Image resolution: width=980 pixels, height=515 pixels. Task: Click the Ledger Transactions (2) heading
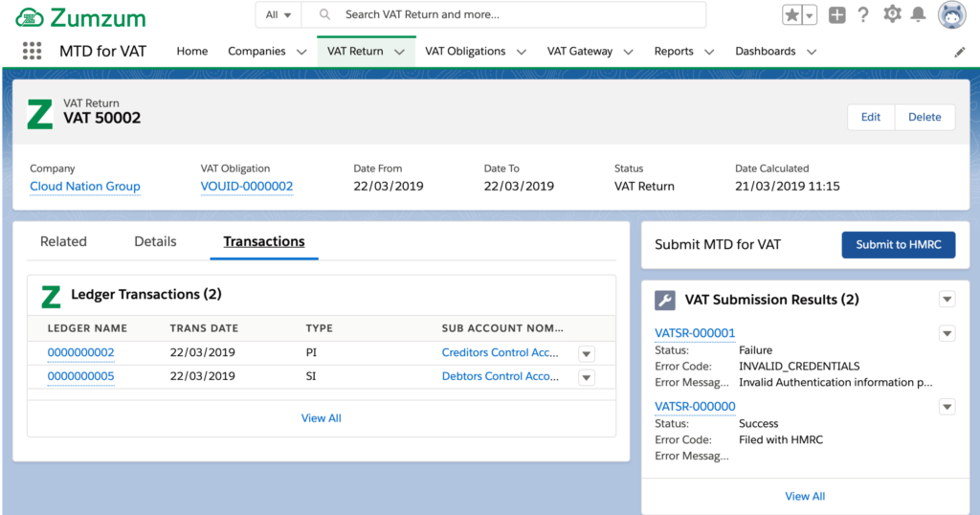point(146,295)
